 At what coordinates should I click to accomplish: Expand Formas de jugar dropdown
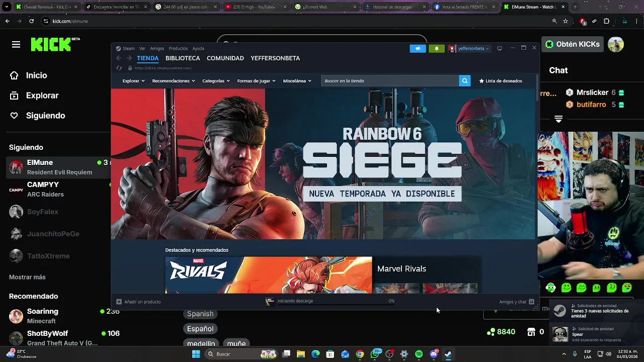tap(257, 81)
